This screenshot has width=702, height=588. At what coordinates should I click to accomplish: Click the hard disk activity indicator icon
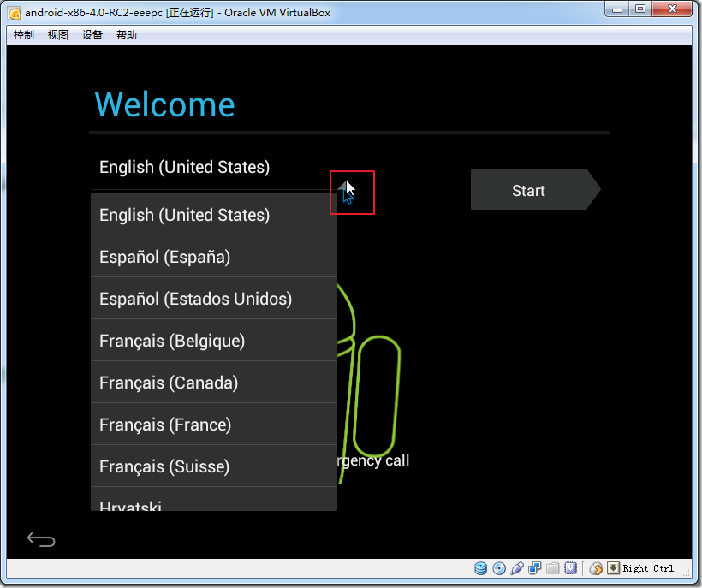coord(481,568)
